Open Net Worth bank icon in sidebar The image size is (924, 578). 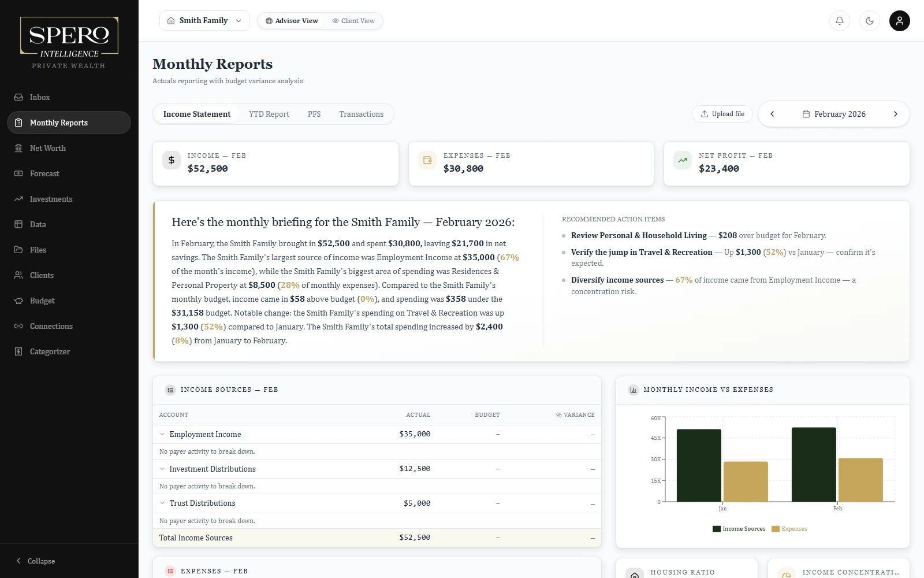coord(18,148)
